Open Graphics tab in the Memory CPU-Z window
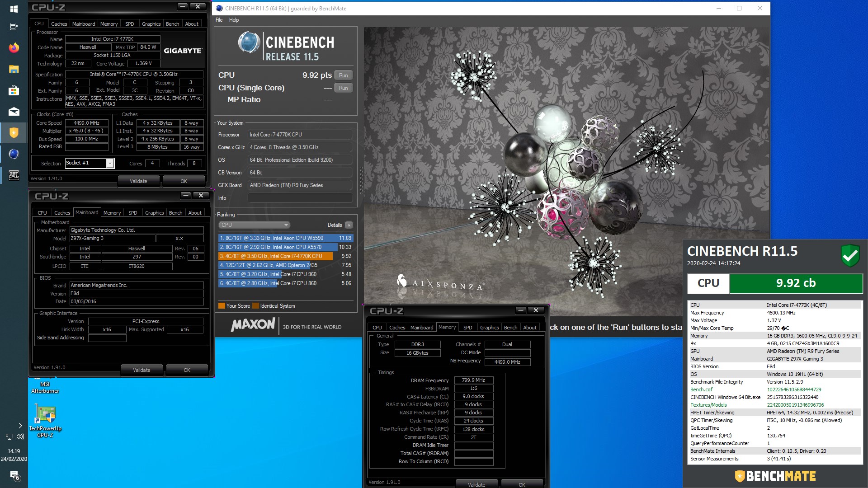 coord(489,328)
